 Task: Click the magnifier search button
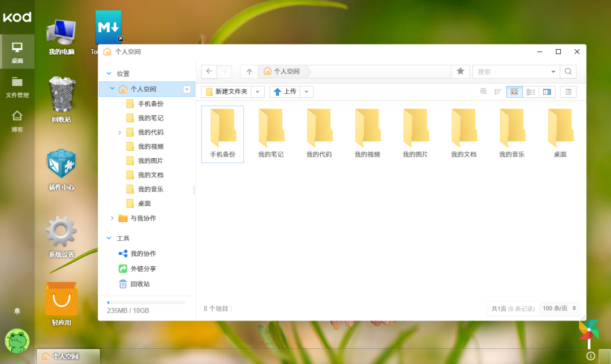coord(568,71)
